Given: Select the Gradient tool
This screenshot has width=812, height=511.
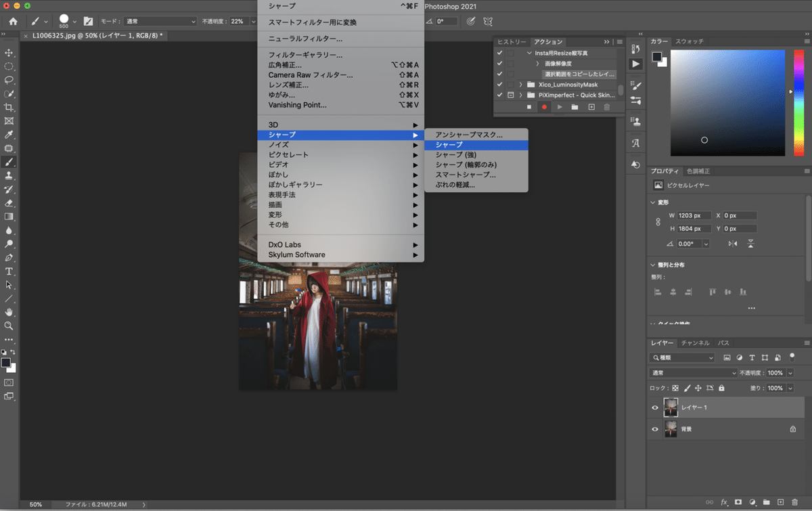Looking at the screenshot, I should (x=9, y=217).
